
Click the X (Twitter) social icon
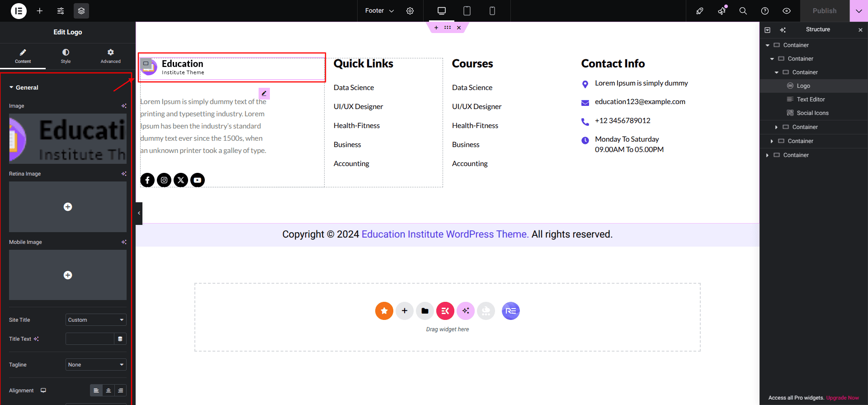coord(181,180)
